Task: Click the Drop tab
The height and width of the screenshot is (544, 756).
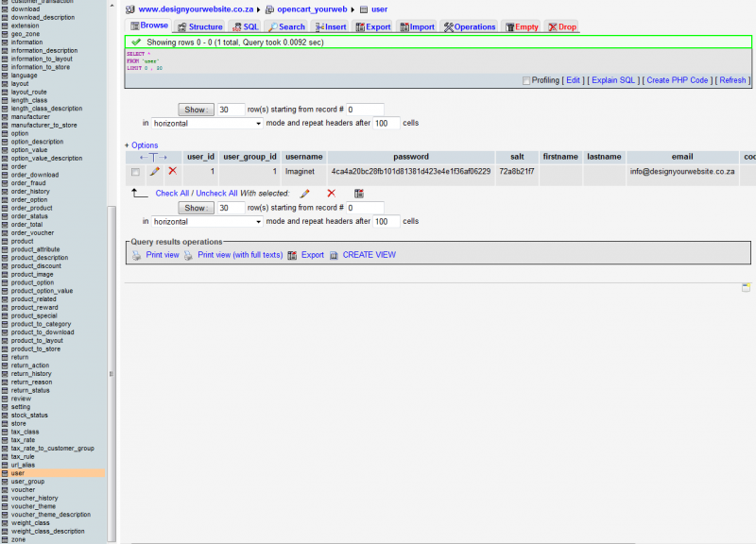Action: (x=561, y=27)
